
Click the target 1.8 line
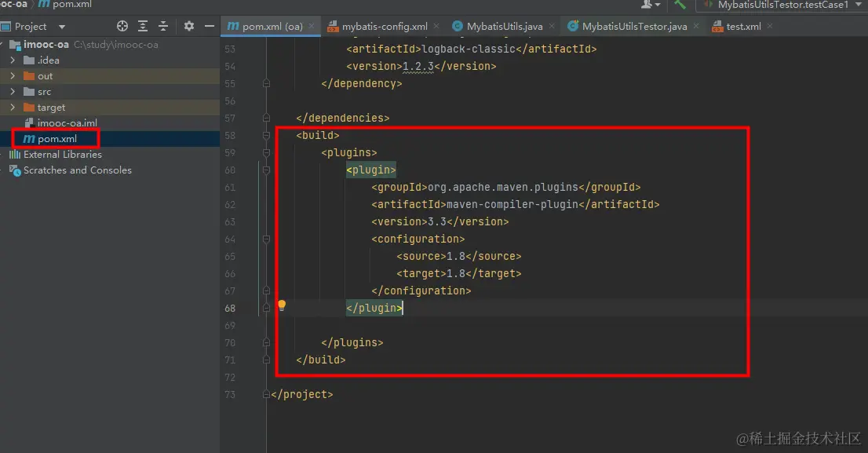tap(459, 273)
